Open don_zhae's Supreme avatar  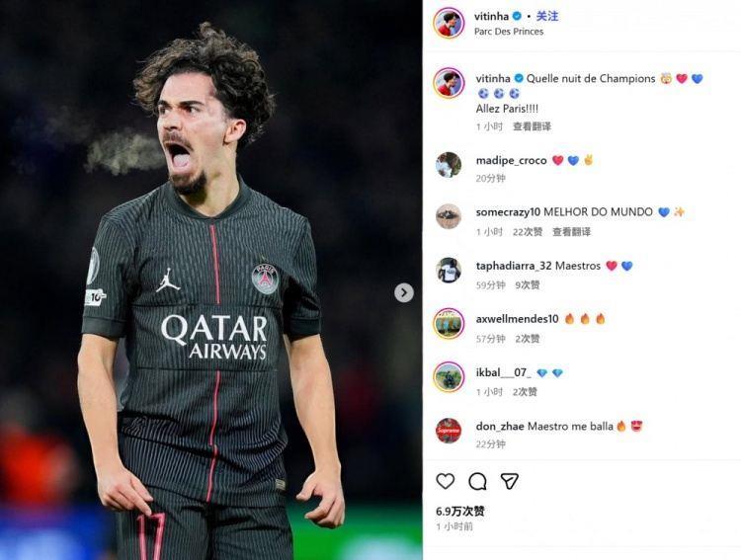[448, 431]
